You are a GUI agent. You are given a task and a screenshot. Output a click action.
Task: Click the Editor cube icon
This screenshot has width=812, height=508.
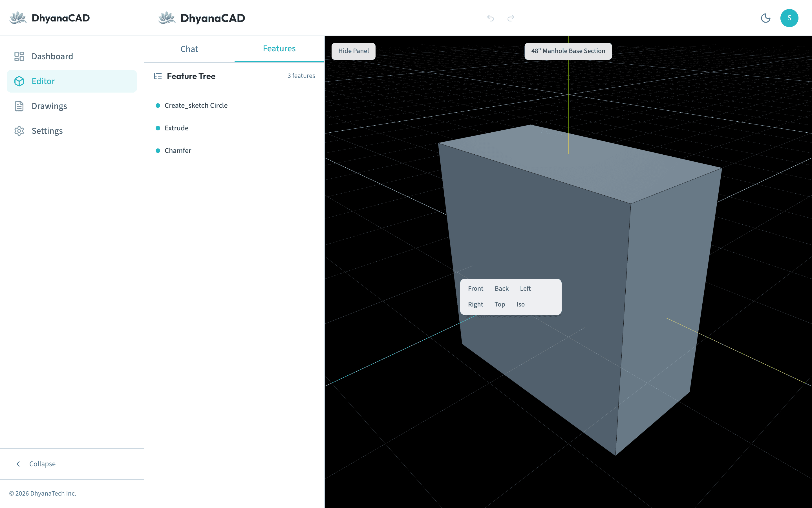coord(19,81)
